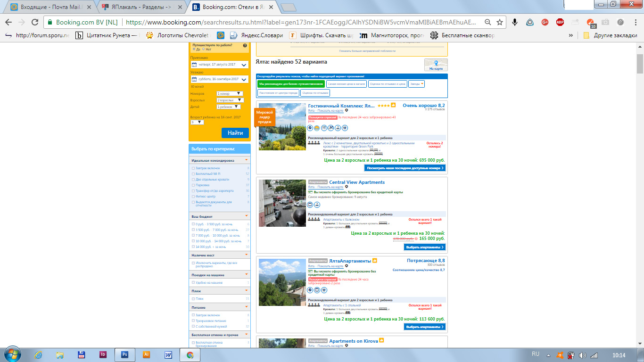Open the zoom magnifier icon in address bar
The height and width of the screenshot is (362, 644).
pos(488,22)
